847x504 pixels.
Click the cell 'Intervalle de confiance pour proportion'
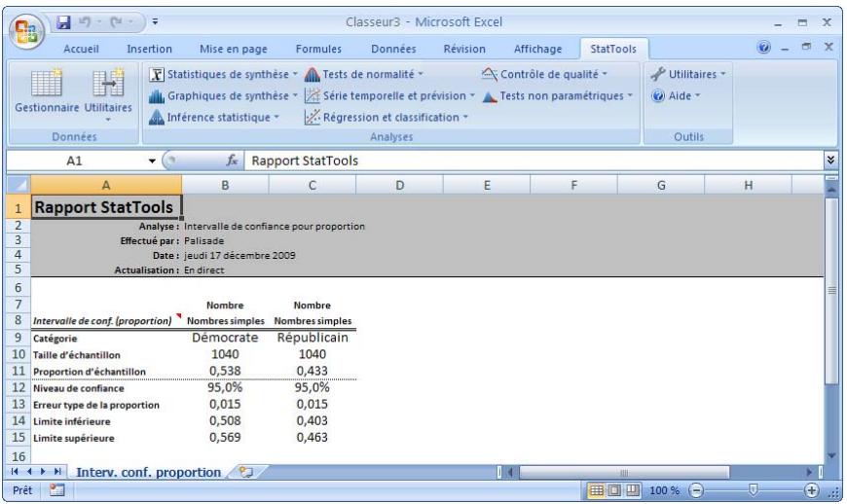point(275,226)
